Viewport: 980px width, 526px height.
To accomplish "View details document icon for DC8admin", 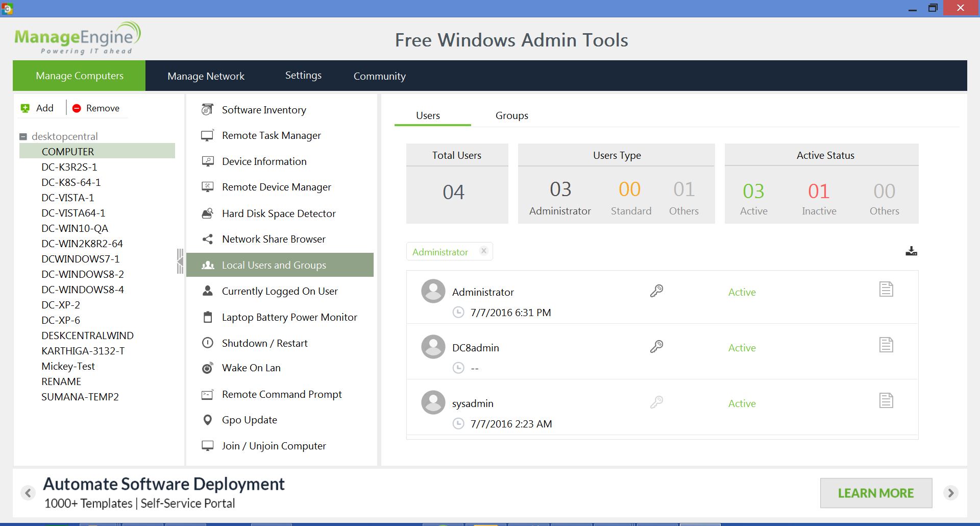I will (886, 345).
